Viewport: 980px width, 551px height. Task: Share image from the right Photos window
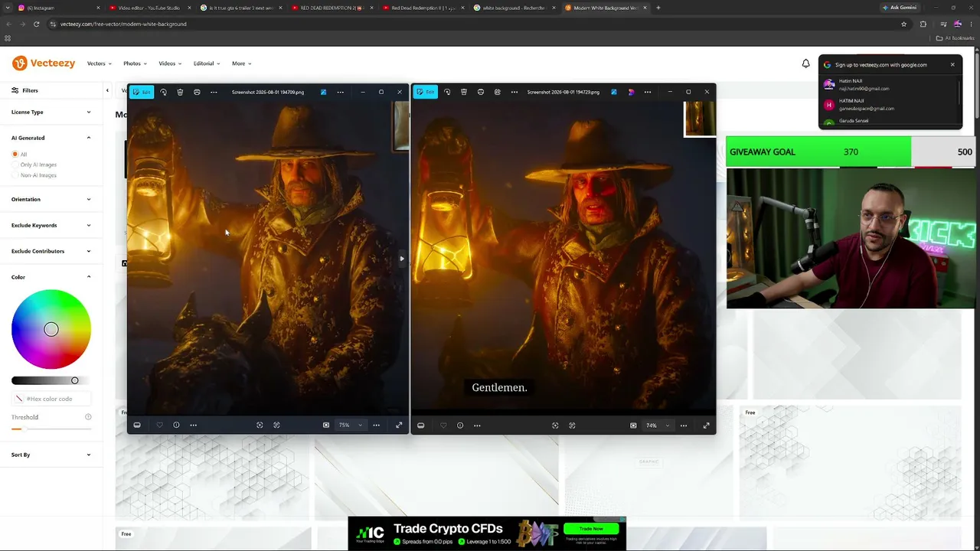tap(498, 92)
